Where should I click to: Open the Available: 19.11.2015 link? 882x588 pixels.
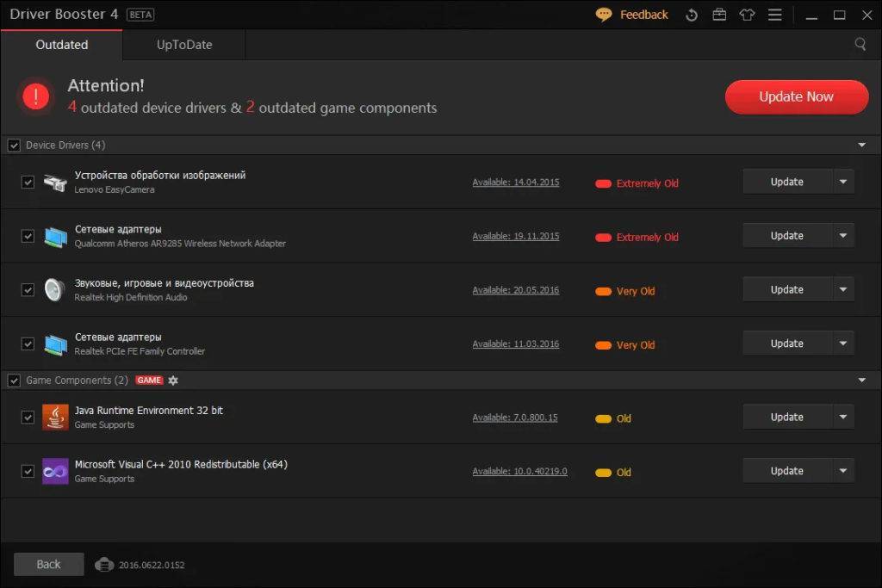point(516,236)
